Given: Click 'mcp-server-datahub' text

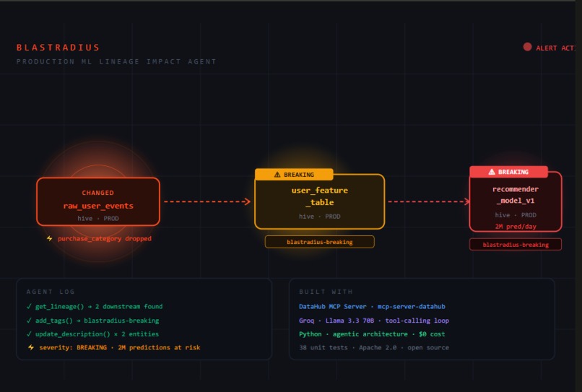Looking at the screenshot, I should pos(412,306).
